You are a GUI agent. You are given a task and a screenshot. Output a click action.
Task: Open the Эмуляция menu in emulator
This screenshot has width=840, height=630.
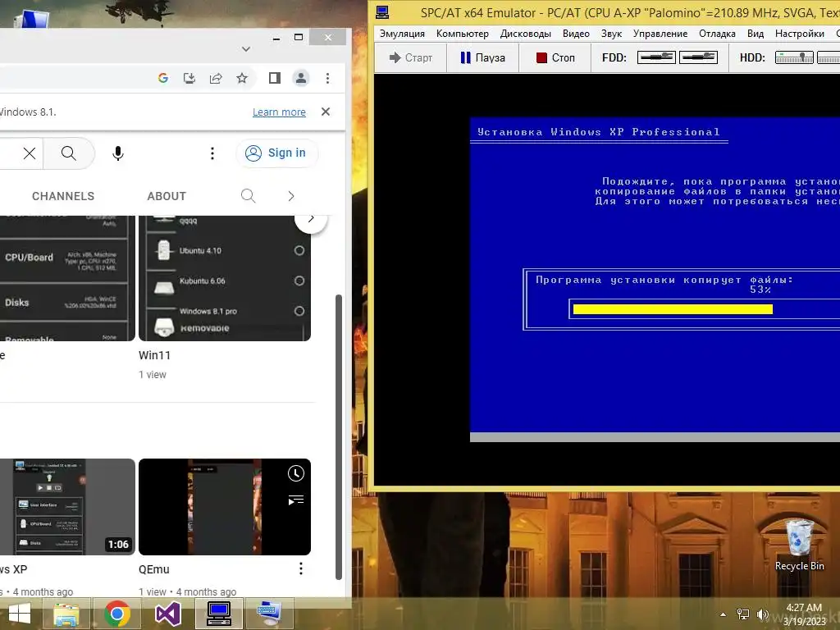point(402,34)
